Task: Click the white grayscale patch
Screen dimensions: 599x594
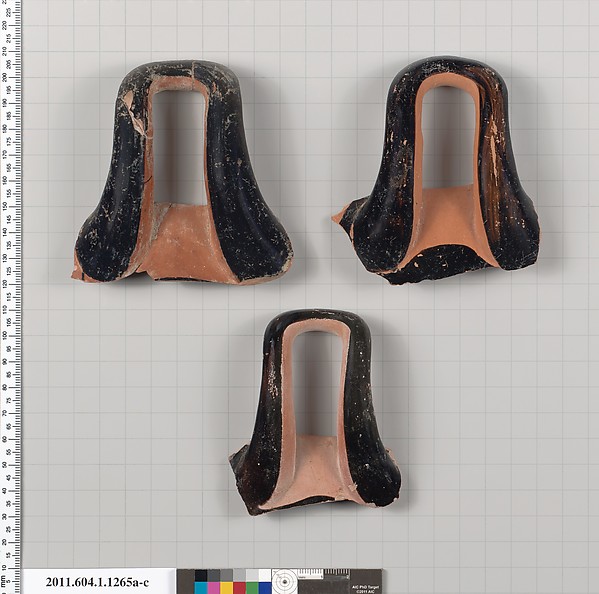Action: coord(265,575)
